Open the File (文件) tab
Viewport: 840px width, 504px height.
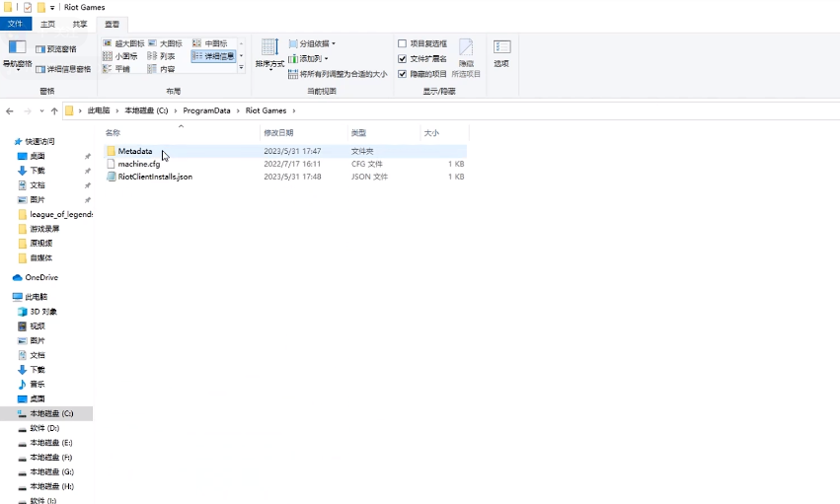(x=16, y=24)
